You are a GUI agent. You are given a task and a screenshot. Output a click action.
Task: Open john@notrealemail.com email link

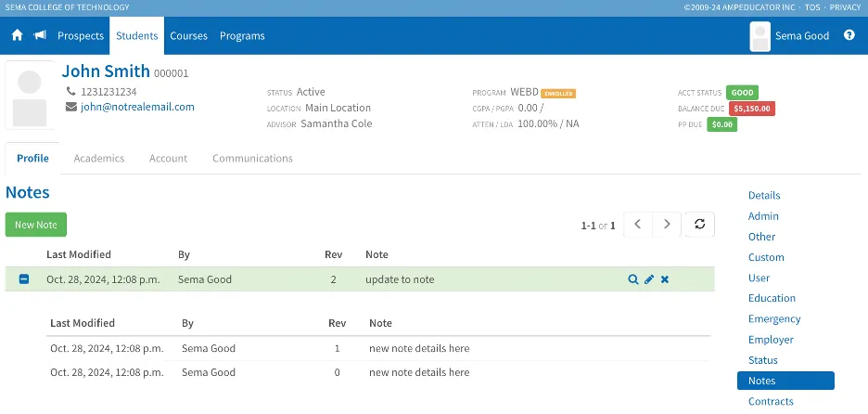coord(138,107)
